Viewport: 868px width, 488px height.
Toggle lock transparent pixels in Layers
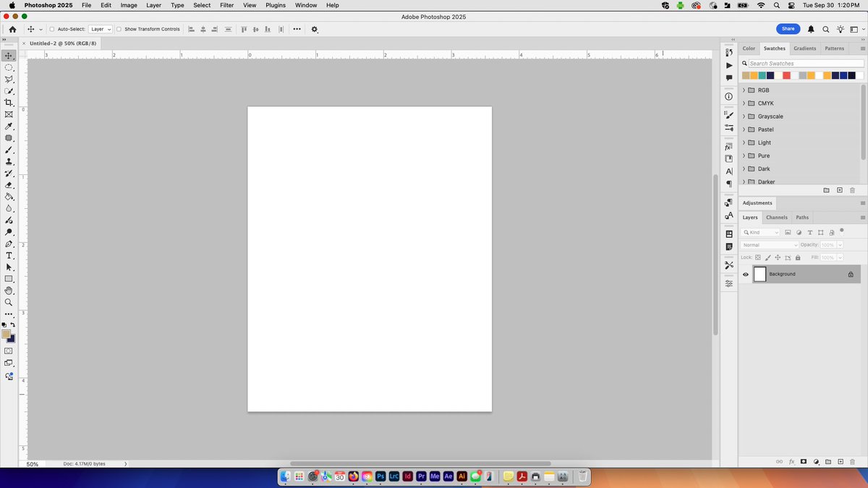(758, 257)
